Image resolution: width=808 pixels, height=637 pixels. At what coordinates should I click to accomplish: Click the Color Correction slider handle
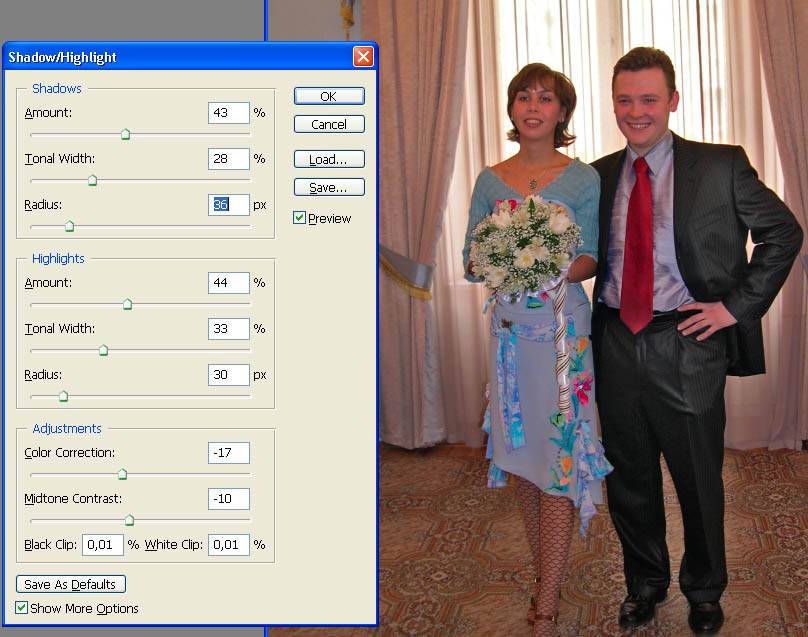(x=122, y=474)
